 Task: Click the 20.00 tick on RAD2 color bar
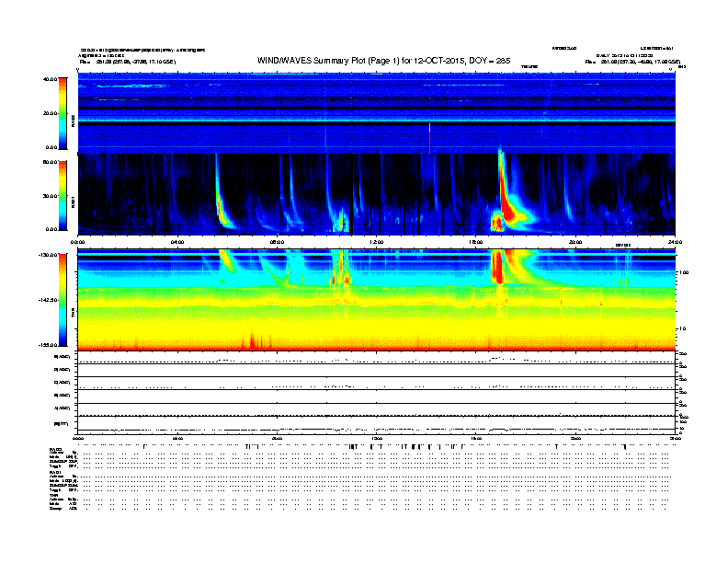coord(50,113)
